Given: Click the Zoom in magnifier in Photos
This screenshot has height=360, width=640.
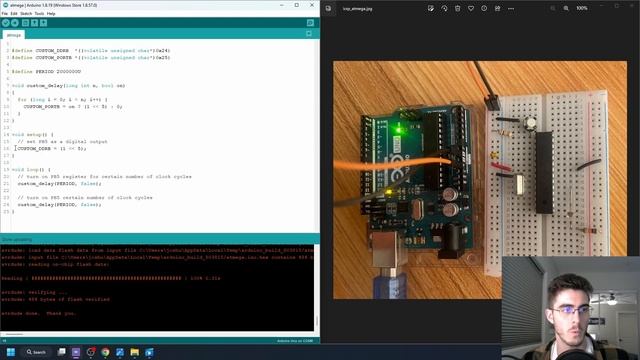Looking at the screenshot, I should tap(566, 8).
